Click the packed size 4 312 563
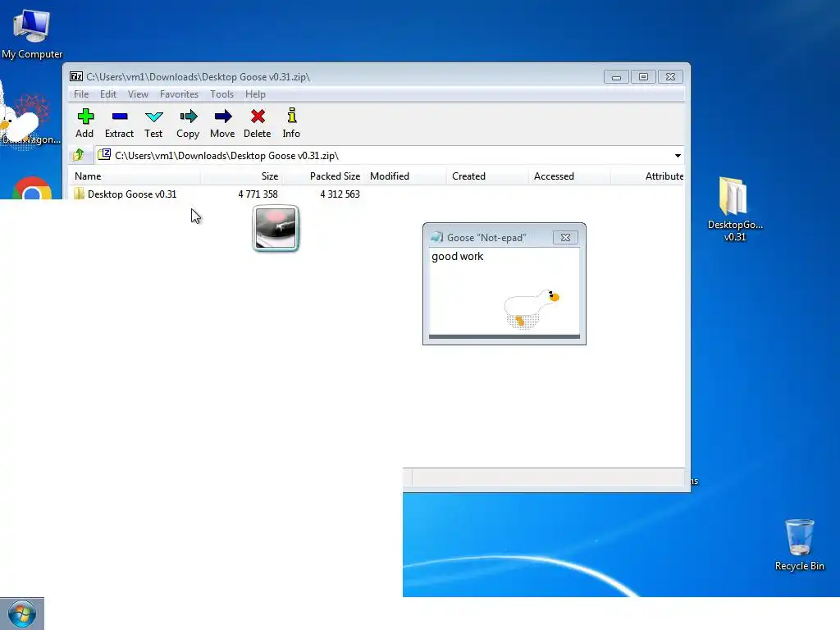This screenshot has width=840, height=630. click(340, 194)
